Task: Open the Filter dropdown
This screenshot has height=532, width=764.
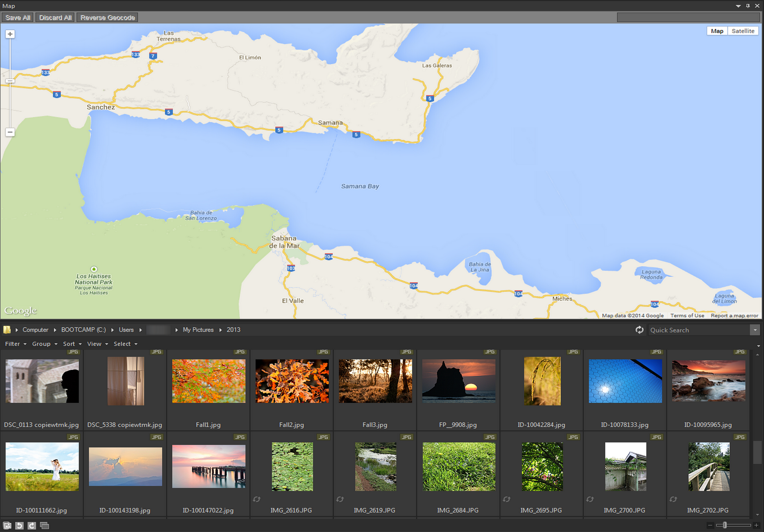Action: 16,344
